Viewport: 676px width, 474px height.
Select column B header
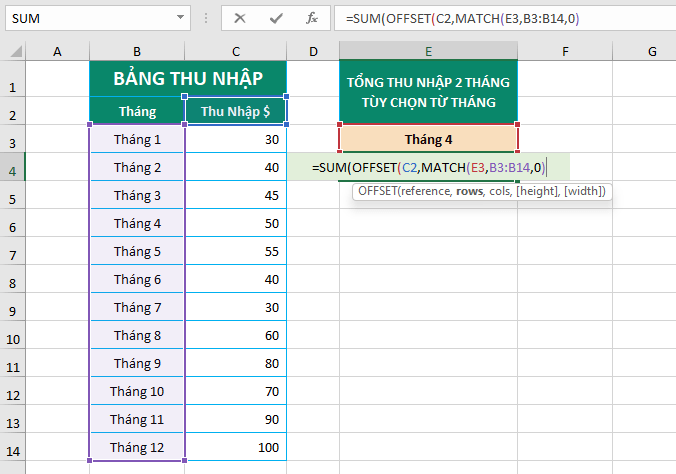[137, 51]
